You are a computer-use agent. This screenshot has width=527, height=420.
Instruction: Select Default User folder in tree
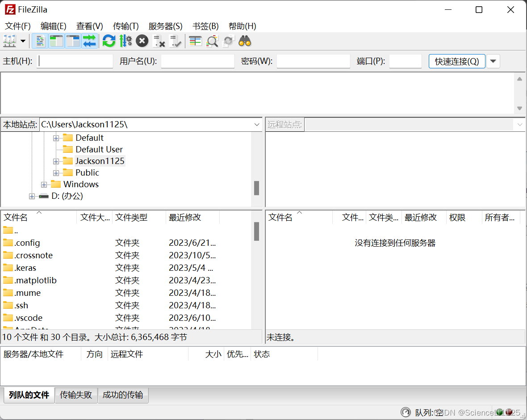point(99,149)
